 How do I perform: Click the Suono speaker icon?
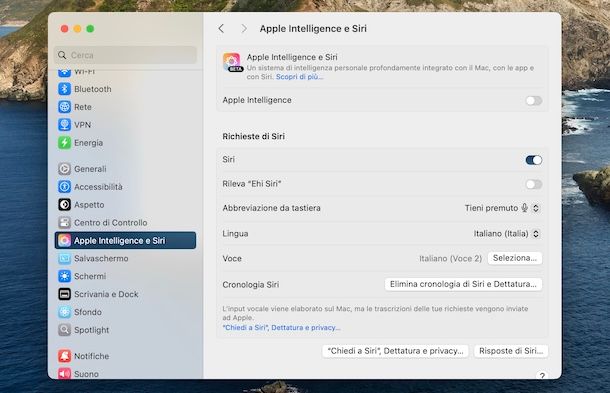pos(65,374)
